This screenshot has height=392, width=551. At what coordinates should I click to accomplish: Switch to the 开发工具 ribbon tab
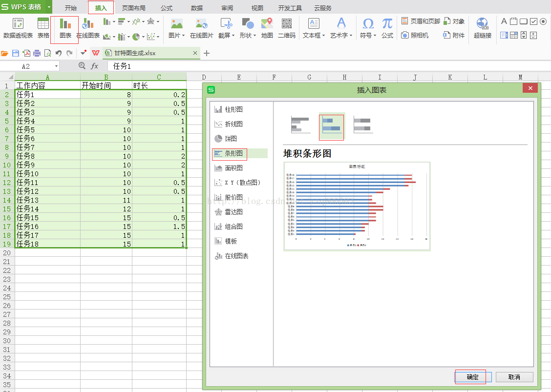point(290,8)
